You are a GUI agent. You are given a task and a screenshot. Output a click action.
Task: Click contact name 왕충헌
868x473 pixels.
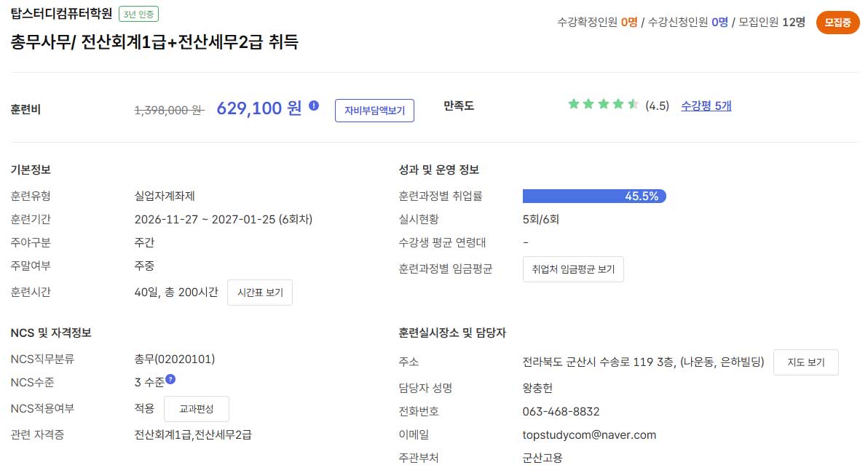537,388
